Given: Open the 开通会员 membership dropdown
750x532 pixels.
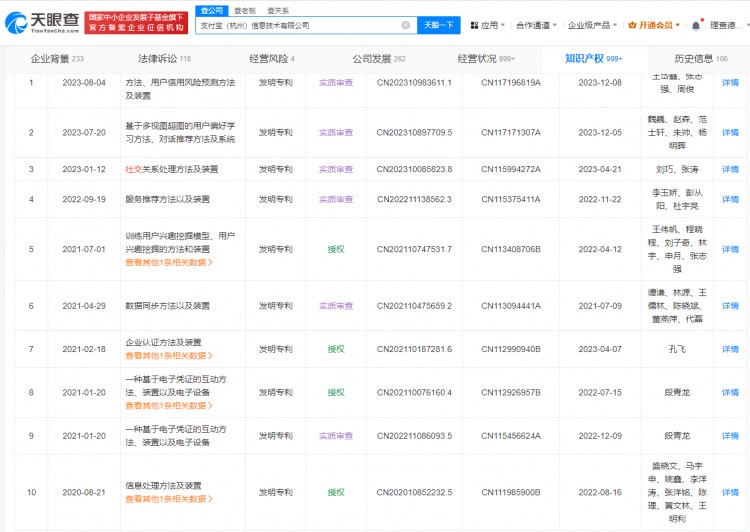Looking at the screenshot, I should (654, 25).
